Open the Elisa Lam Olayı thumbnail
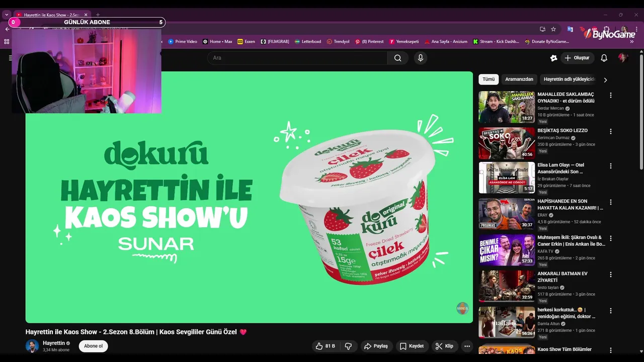Image resolution: width=644 pixels, height=362 pixels. pyautogui.click(x=507, y=177)
